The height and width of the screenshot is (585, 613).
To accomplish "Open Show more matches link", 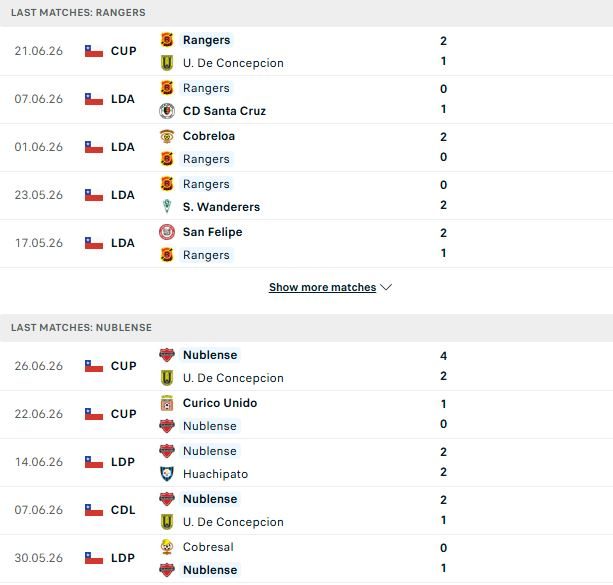I will [323, 287].
